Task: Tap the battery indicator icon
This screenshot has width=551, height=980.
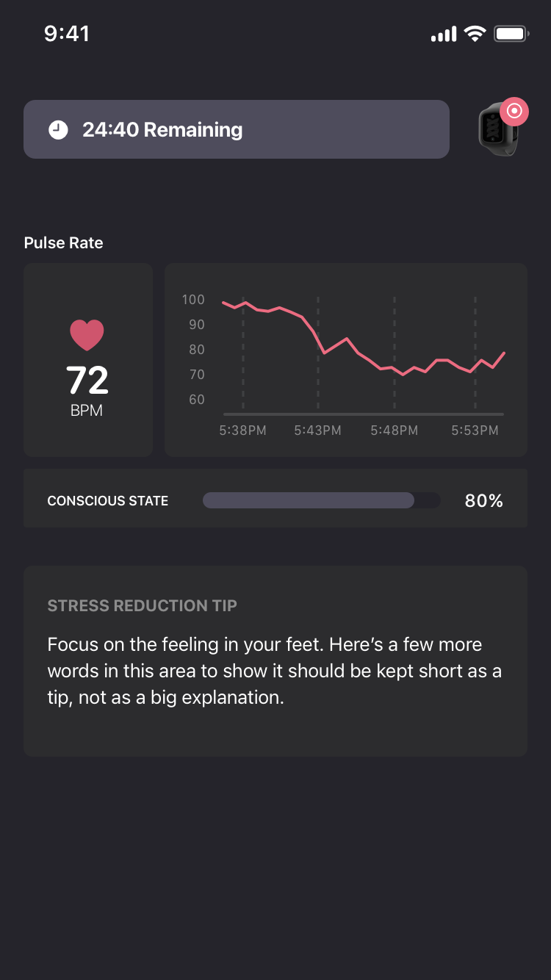Action: [x=511, y=34]
